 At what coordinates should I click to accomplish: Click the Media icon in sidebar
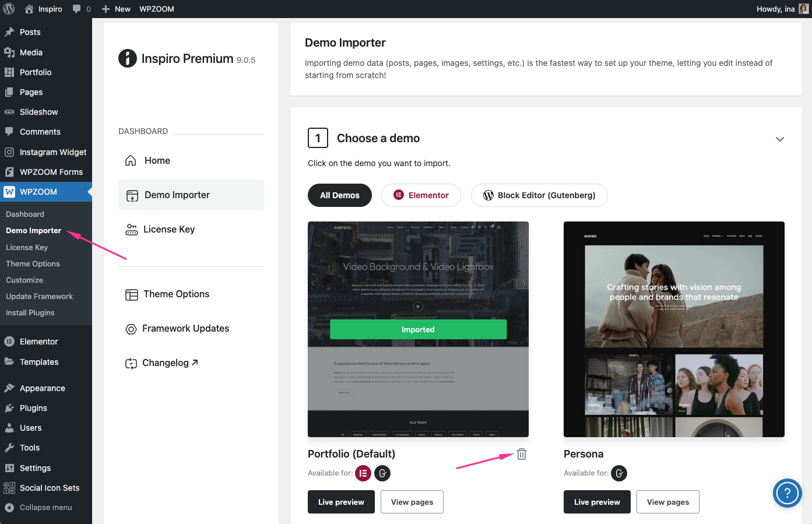pos(9,52)
